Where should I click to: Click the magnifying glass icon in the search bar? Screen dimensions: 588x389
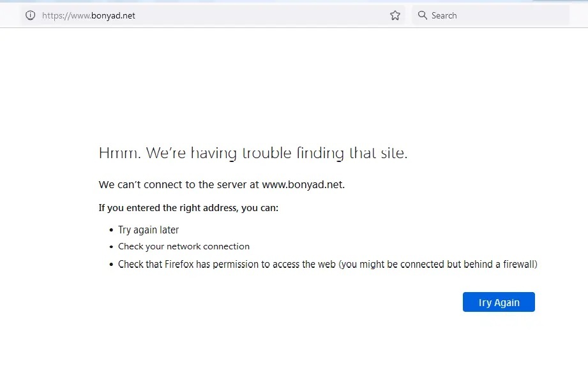pos(422,15)
